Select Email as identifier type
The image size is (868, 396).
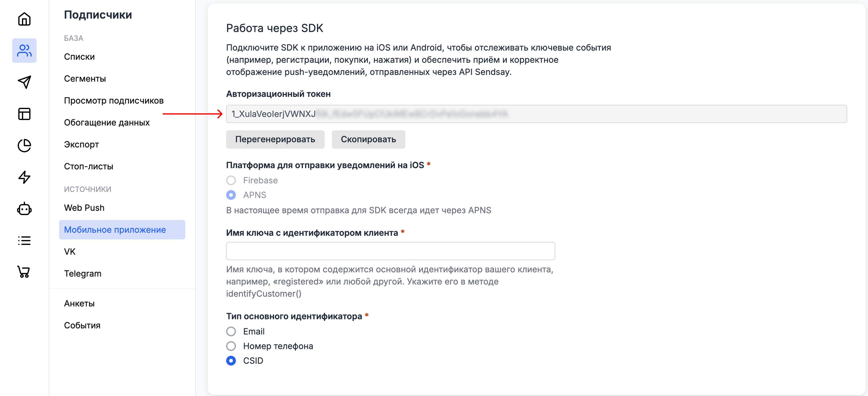(x=231, y=331)
